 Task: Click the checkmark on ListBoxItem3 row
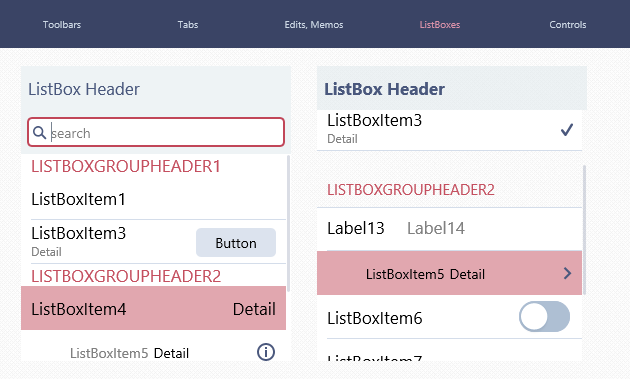tap(567, 129)
